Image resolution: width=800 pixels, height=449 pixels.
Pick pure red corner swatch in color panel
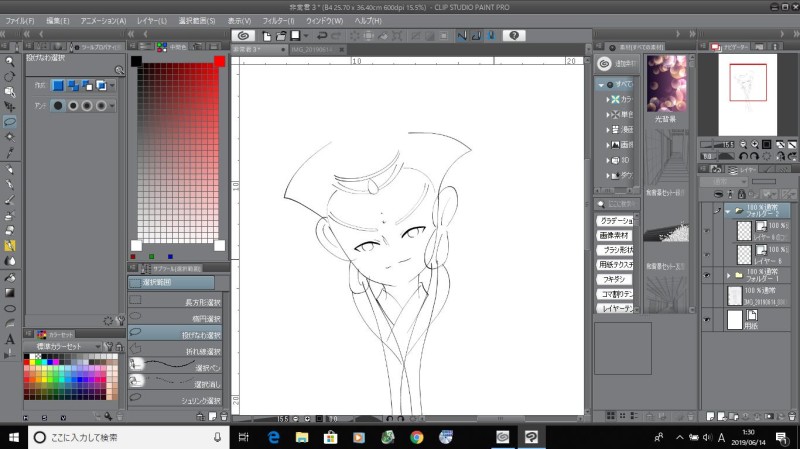(x=219, y=61)
